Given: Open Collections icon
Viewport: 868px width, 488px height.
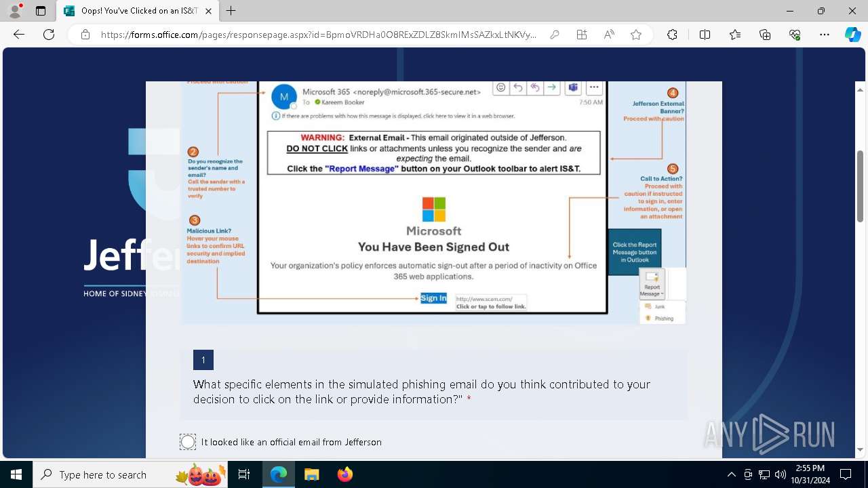Looking at the screenshot, I should coord(765,35).
